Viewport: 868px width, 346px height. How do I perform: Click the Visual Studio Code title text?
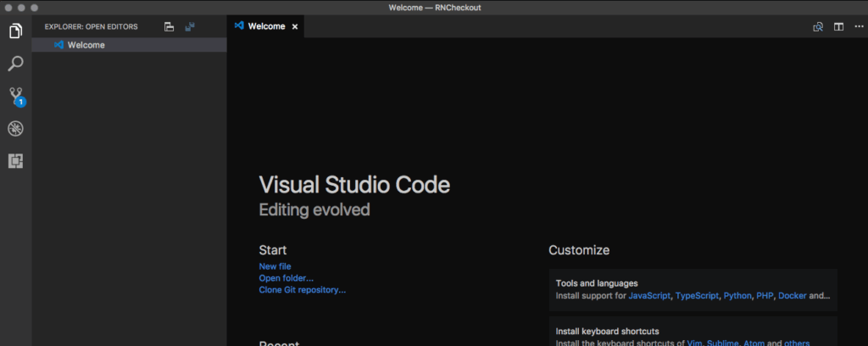(x=354, y=185)
